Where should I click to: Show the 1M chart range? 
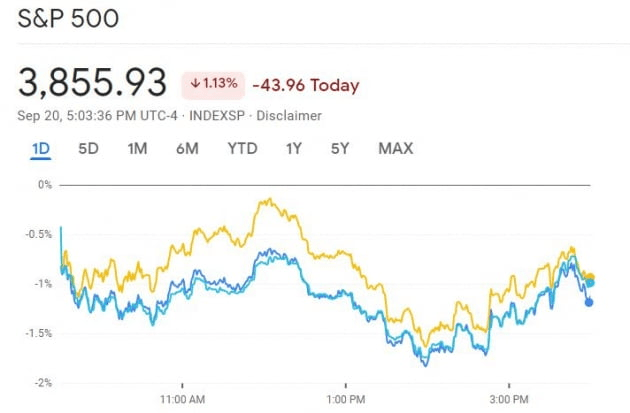tap(137, 149)
